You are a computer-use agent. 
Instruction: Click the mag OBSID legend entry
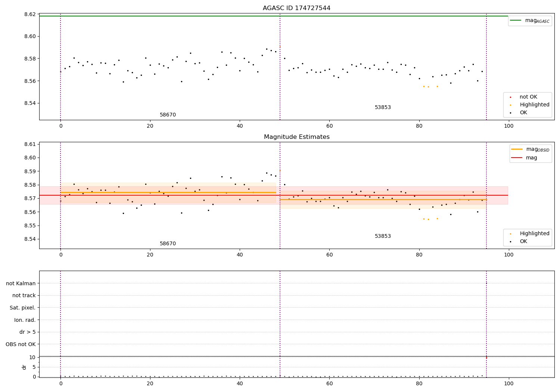coord(531,149)
